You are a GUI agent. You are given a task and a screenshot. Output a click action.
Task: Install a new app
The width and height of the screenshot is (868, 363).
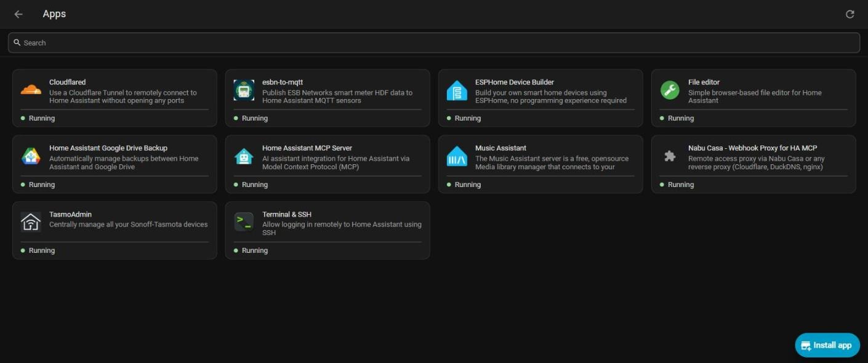(x=827, y=345)
